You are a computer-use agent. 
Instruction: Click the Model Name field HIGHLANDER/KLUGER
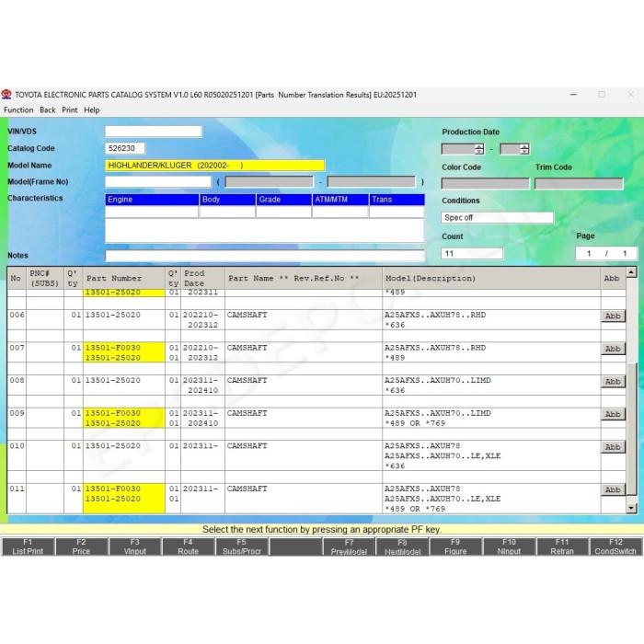(x=214, y=166)
